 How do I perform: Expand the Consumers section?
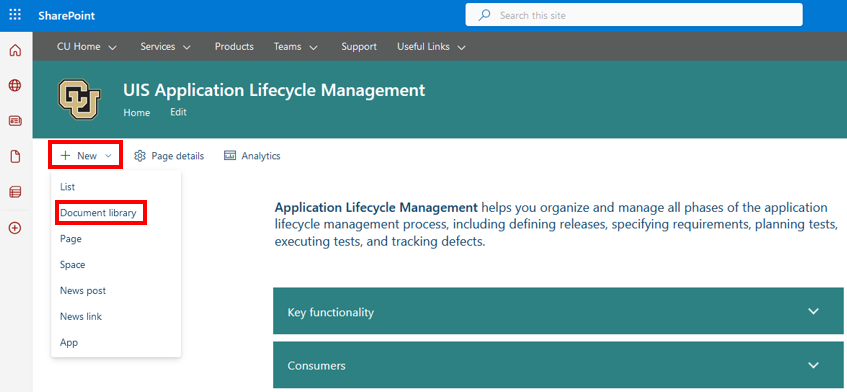pyautogui.click(x=558, y=365)
